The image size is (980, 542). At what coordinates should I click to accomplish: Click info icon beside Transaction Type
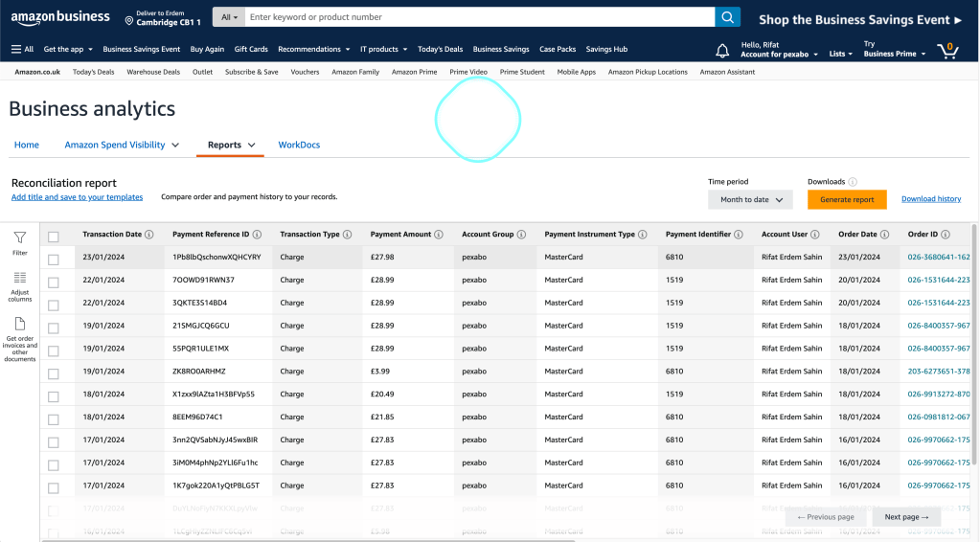pyautogui.click(x=348, y=235)
